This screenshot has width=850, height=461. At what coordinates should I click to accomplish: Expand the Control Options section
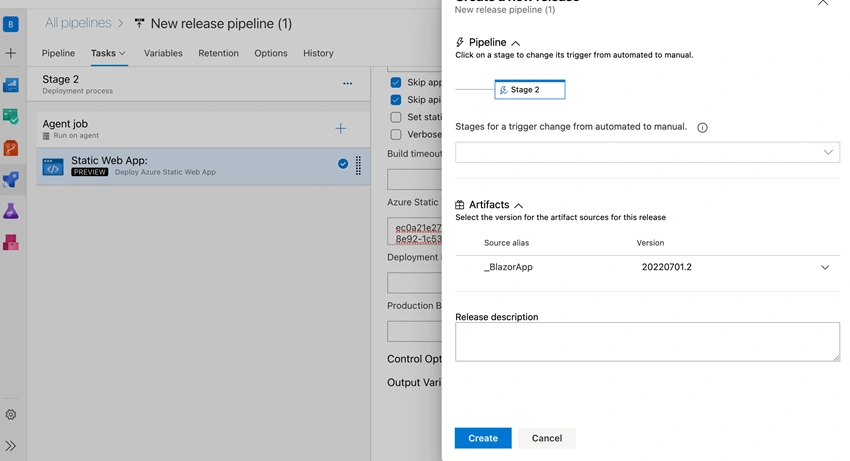(x=415, y=359)
